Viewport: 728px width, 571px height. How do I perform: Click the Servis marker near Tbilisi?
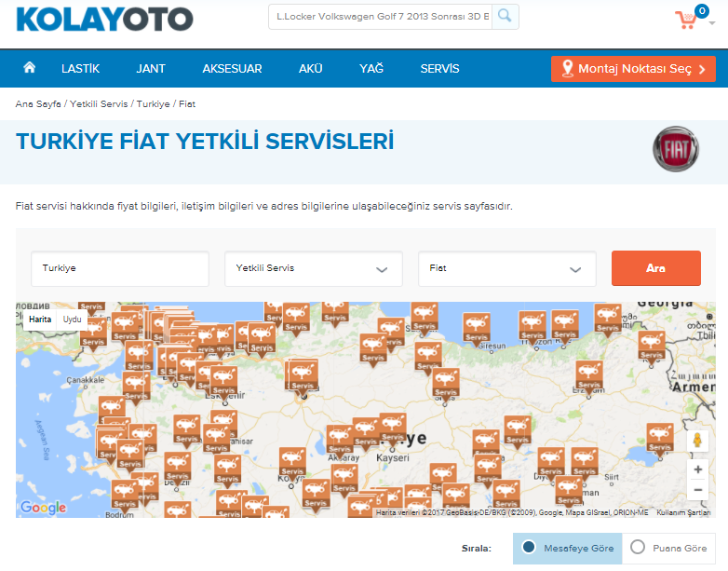(652, 347)
